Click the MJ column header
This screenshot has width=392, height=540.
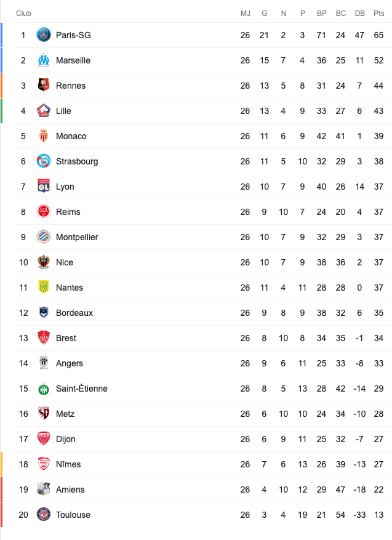tap(245, 14)
